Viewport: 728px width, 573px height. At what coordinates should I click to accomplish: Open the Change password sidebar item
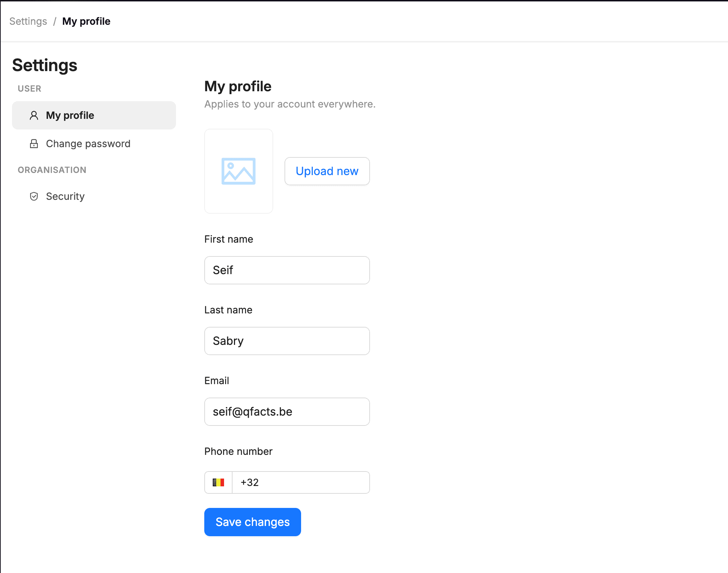click(x=94, y=144)
